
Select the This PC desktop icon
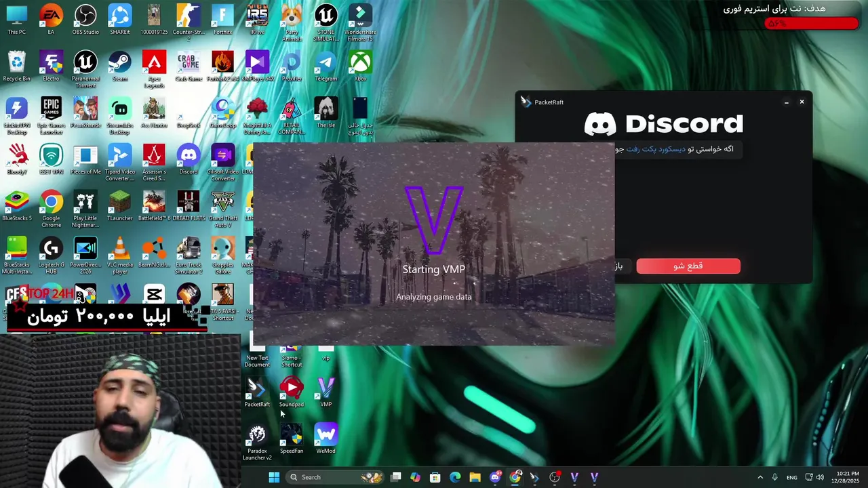[16, 19]
